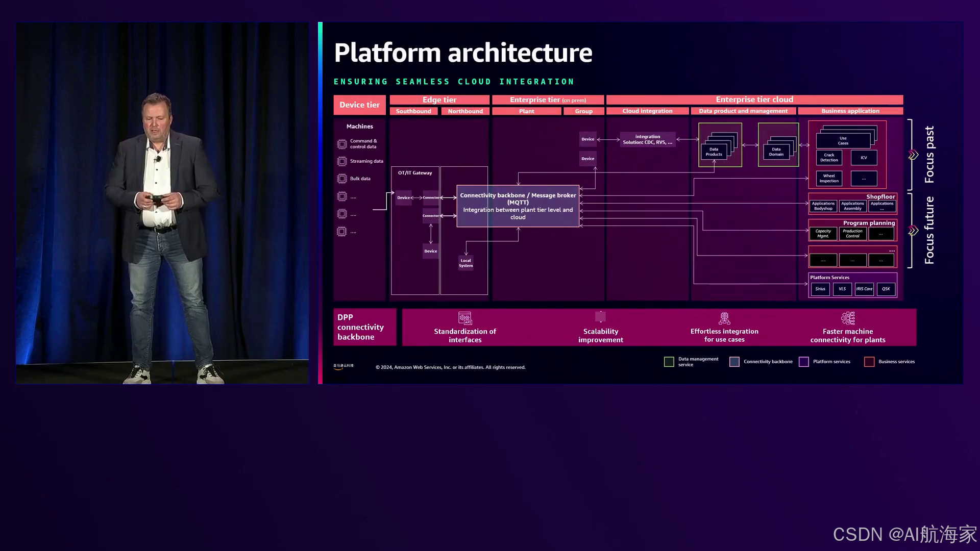The width and height of the screenshot is (980, 551).
Task: Click the red Business services legend swatch
Action: coord(869,362)
